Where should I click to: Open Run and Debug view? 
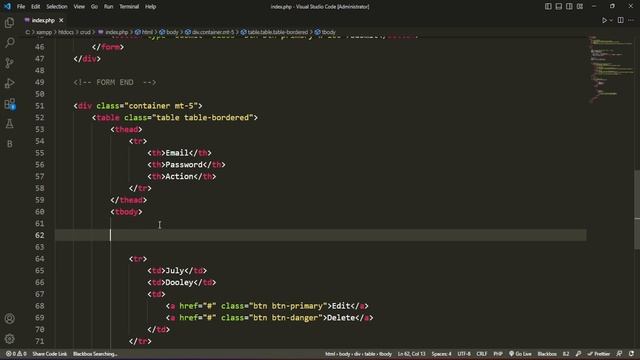9,83
